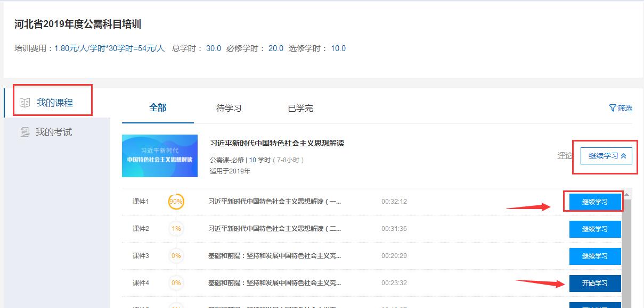Switch to the 待学习 tab
The image size is (644, 308).
[x=229, y=108]
